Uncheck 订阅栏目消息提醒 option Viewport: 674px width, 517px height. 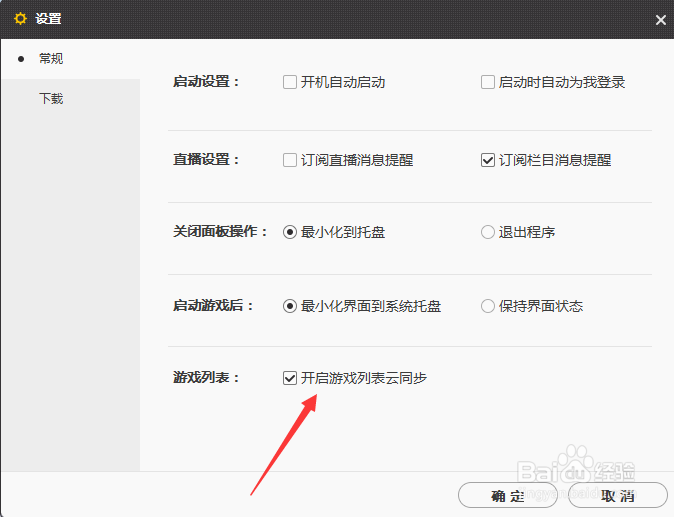487,160
